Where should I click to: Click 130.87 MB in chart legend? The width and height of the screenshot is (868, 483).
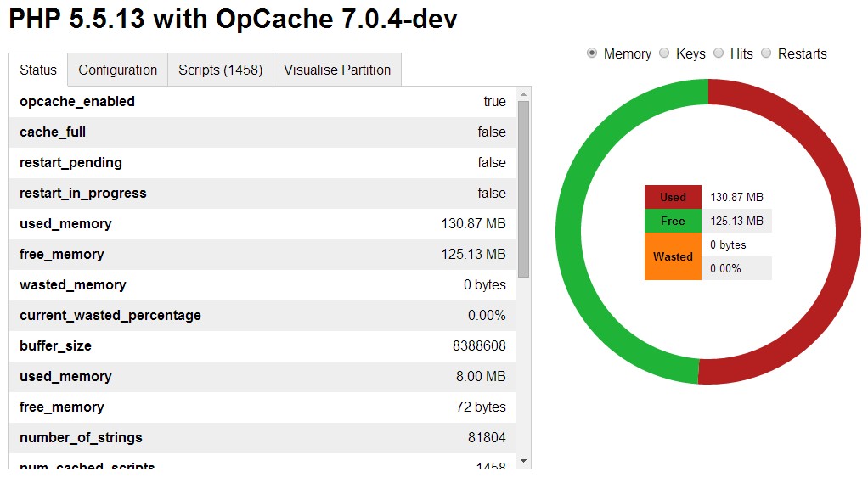click(737, 197)
